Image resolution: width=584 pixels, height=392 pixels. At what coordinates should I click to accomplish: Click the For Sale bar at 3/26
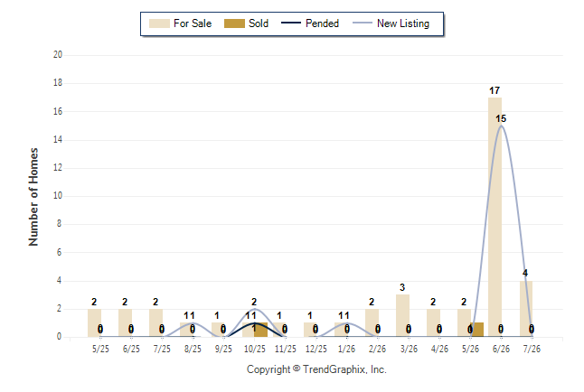coord(402,316)
